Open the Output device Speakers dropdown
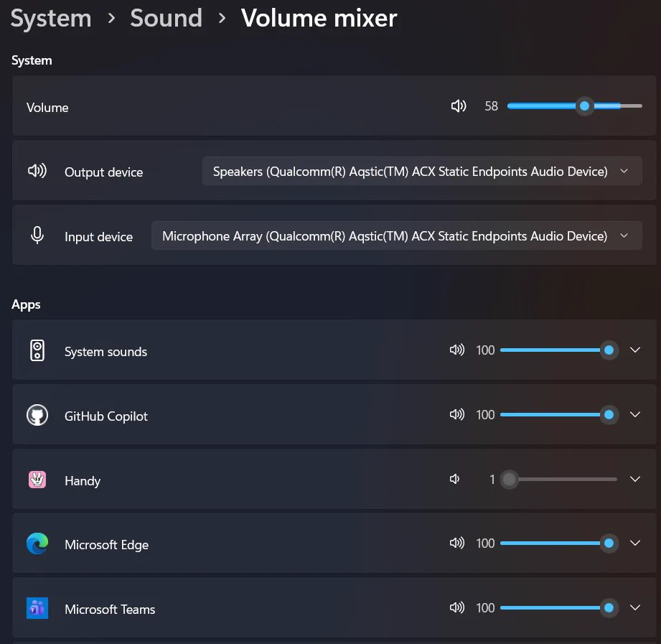661x644 pixels. 422,171
